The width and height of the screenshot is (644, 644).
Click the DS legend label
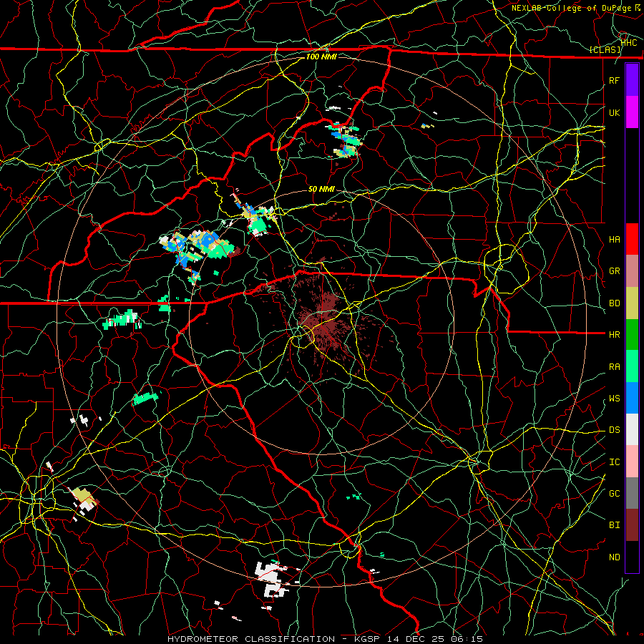tap(614, 430)
